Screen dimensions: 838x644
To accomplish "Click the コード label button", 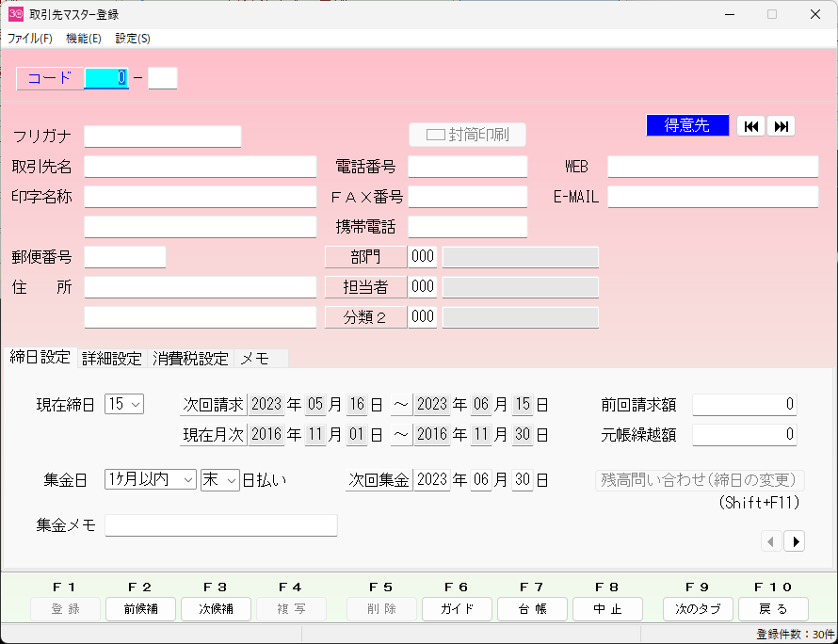I will [50, 78].
